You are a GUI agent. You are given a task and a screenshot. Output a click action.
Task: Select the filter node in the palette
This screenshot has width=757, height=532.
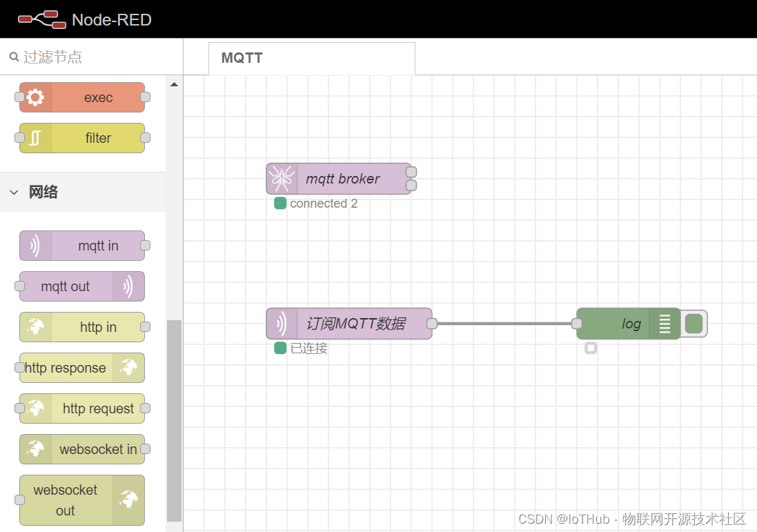(83, 138)
